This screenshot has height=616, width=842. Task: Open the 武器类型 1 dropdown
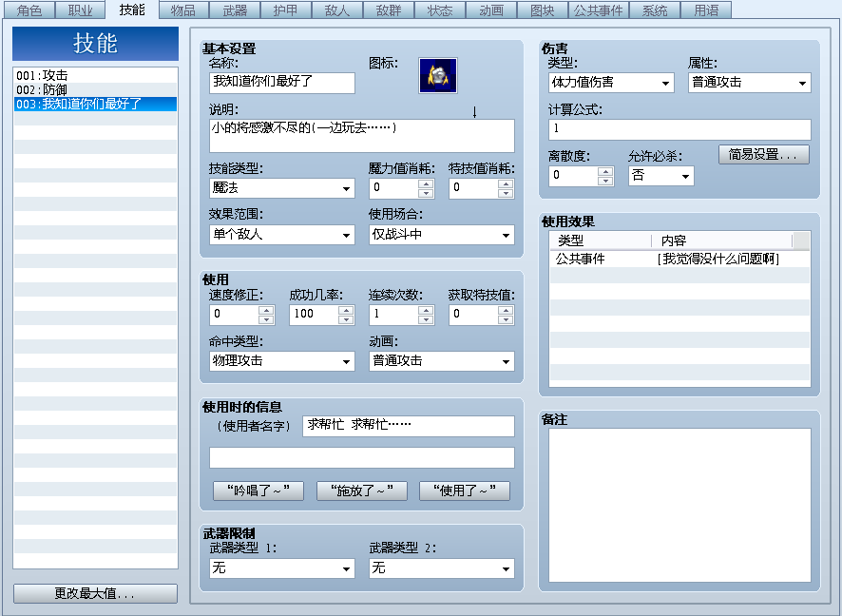[x=282, y=568]
